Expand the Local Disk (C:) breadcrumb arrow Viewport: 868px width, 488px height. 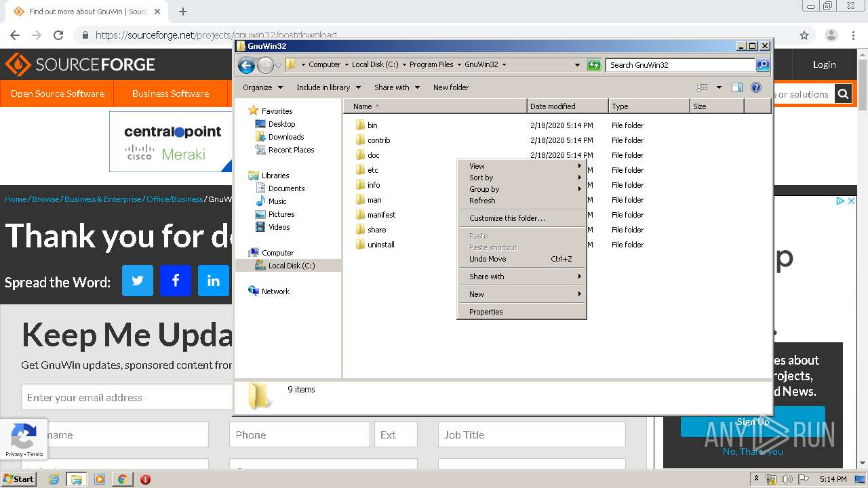tap(404, 65)
